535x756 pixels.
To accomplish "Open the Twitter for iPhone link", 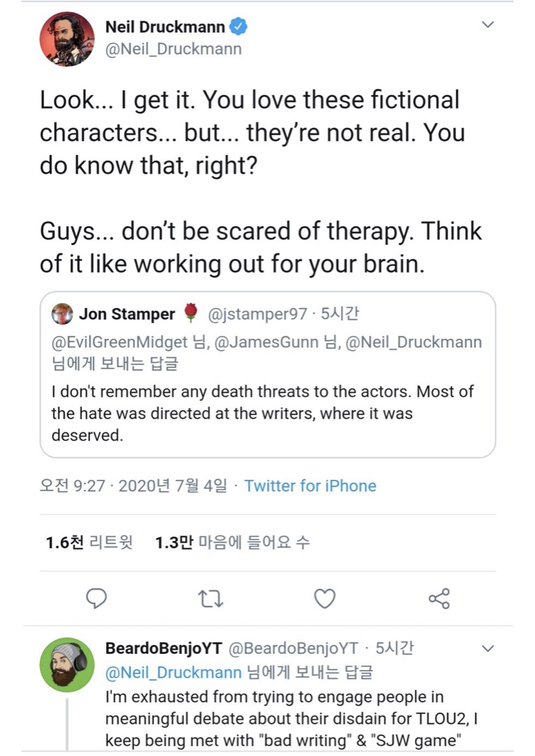I will 310,486.
